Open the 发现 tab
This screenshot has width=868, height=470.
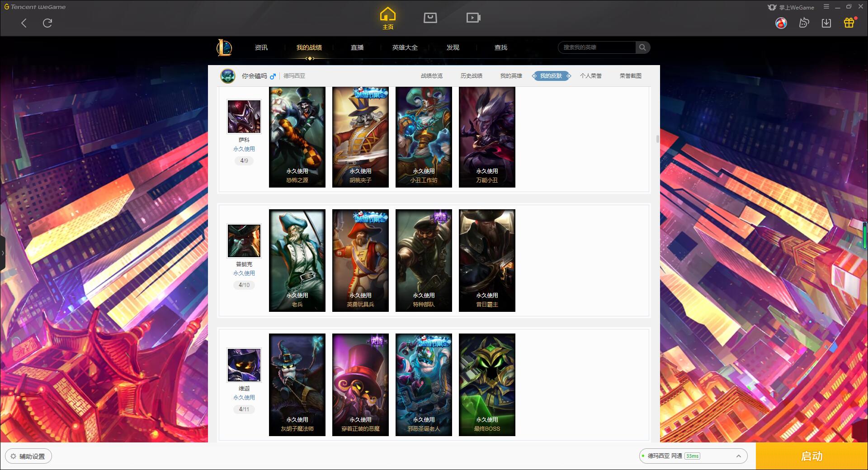(x=453, y=47)
